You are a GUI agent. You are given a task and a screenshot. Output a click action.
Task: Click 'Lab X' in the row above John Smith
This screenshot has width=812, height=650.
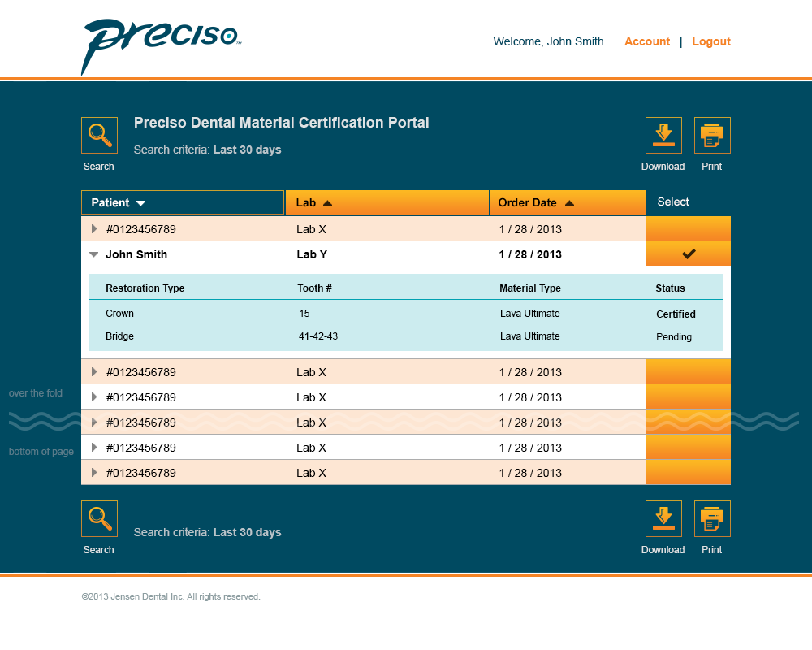coord(311,229)
